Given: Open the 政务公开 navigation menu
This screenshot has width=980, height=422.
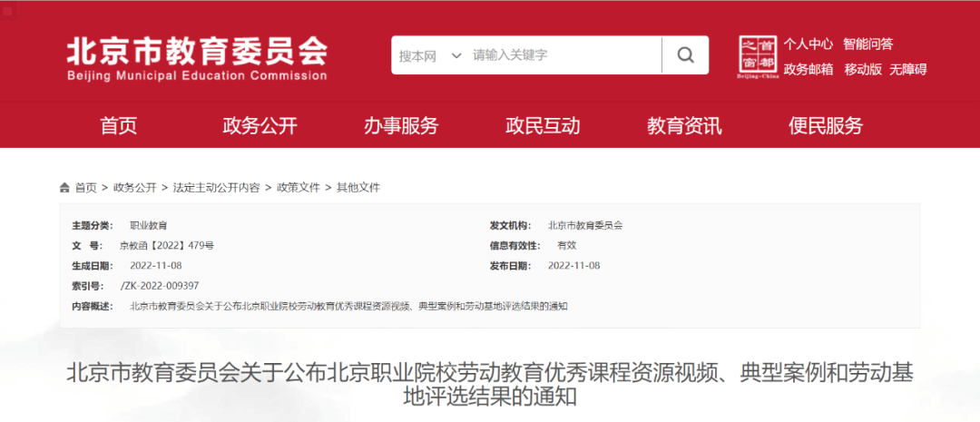Looking at the screenshot, I should click(260, 126).
